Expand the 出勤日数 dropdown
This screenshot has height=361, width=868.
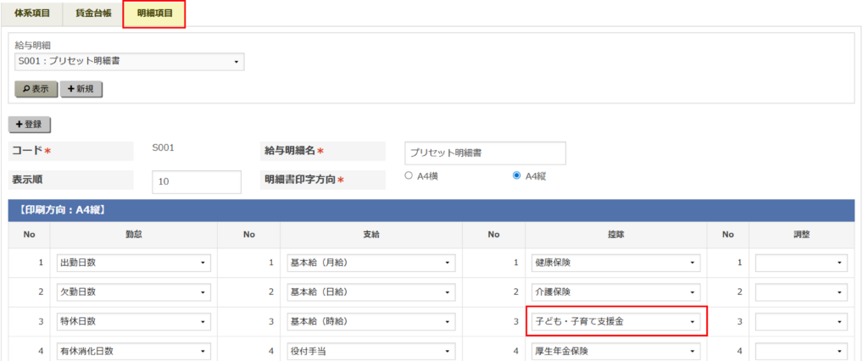click(x=133, y=263)
